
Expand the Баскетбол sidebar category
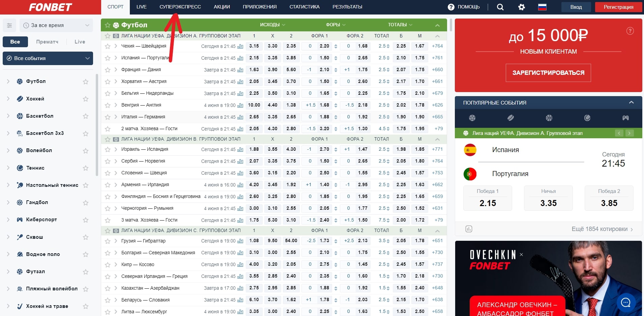[x=8, y=116]
